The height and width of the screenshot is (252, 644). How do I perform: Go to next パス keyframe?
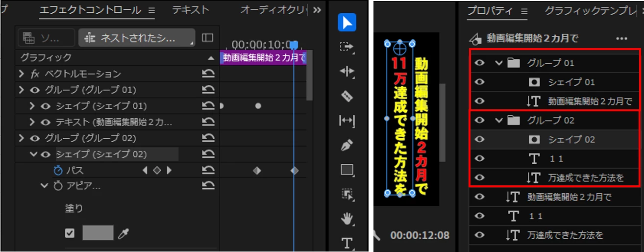169,171
